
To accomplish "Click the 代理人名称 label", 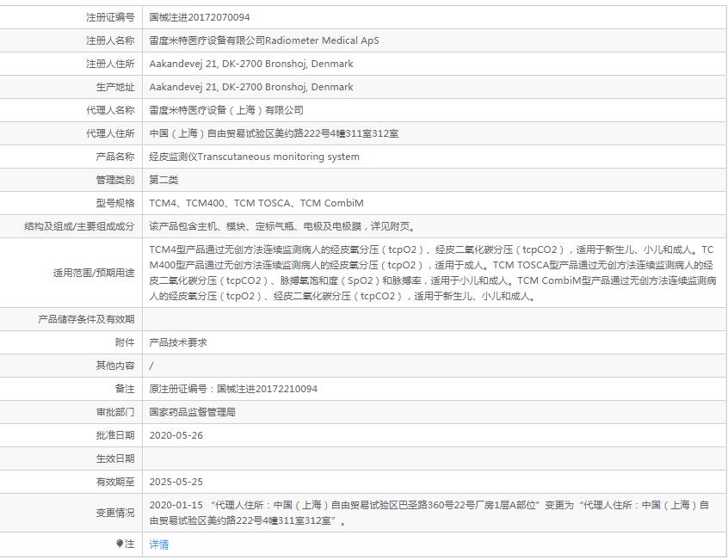I will pyautogui.click(x=110, y=110).
